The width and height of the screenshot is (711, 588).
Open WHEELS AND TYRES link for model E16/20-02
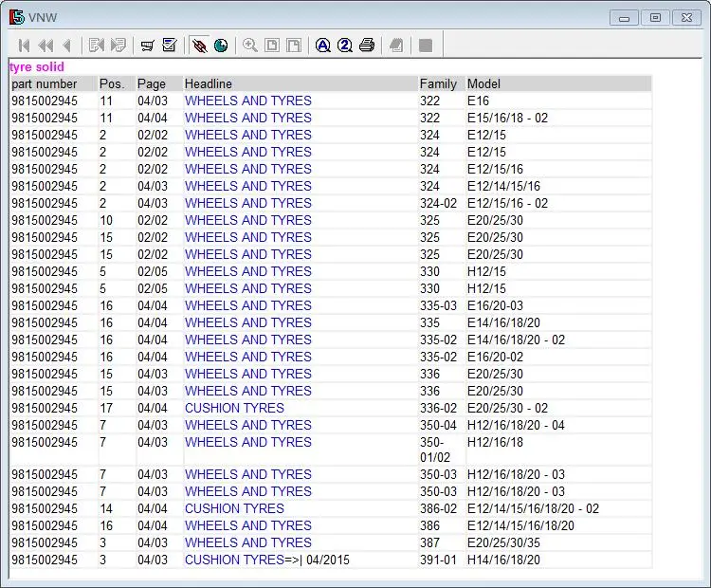click(248, 357)
